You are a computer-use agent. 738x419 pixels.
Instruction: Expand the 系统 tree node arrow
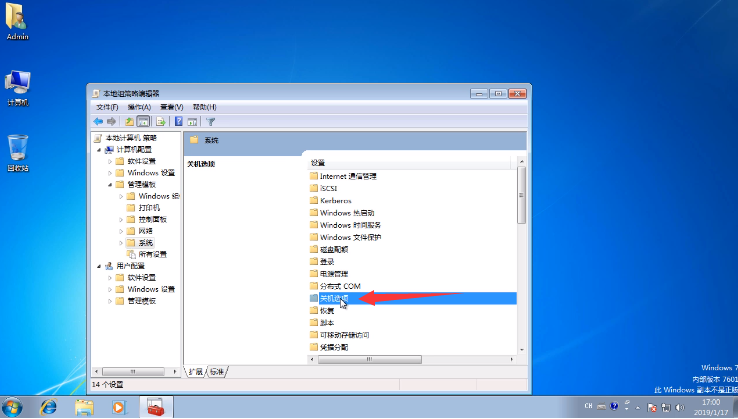pyautogui.click(x=121, y=243)
